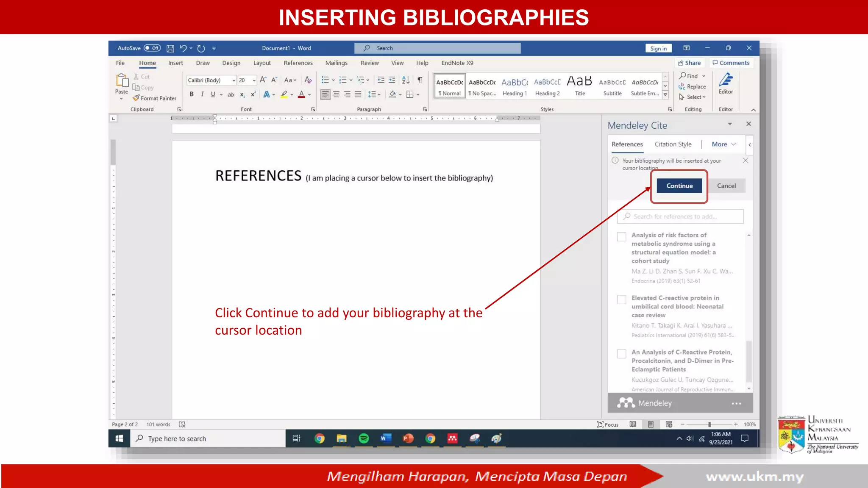Click the Redo icon in title bar
The image size is (868, 488).
201,48
